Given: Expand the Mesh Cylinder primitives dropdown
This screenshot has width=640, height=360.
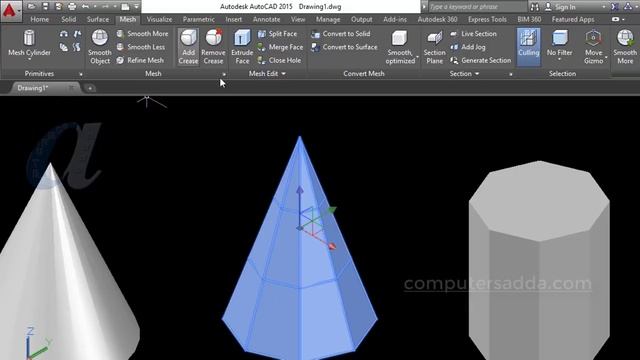Looking at the screenshot, I should click(29, 60).
